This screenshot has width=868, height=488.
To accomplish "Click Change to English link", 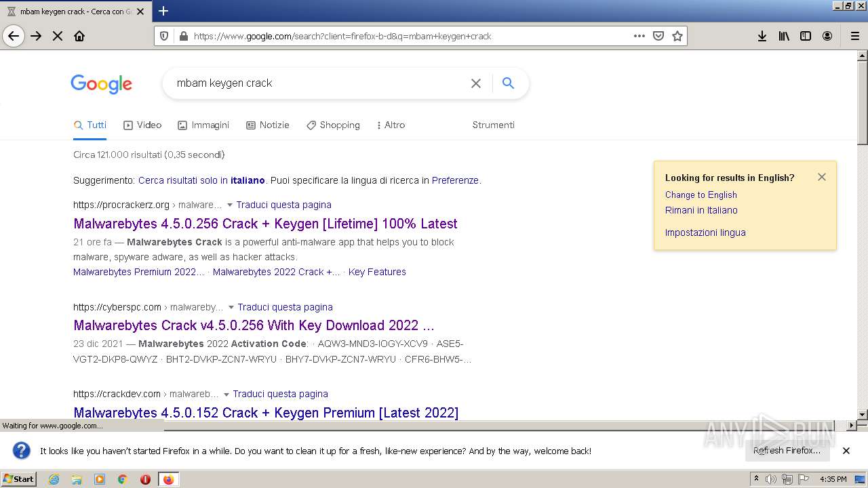I will pyautogui.click(x=701, y=195).
